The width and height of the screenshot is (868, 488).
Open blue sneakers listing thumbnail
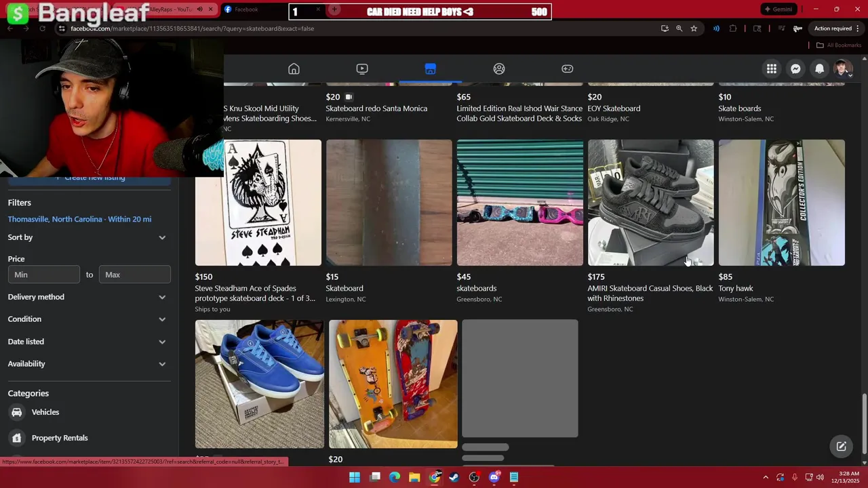tap(260, 384)
